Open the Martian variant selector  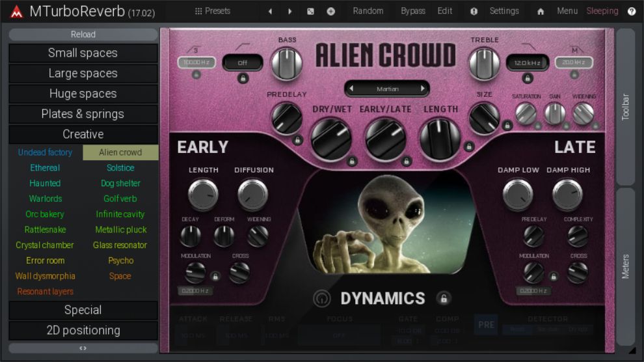tap(387, 89)
